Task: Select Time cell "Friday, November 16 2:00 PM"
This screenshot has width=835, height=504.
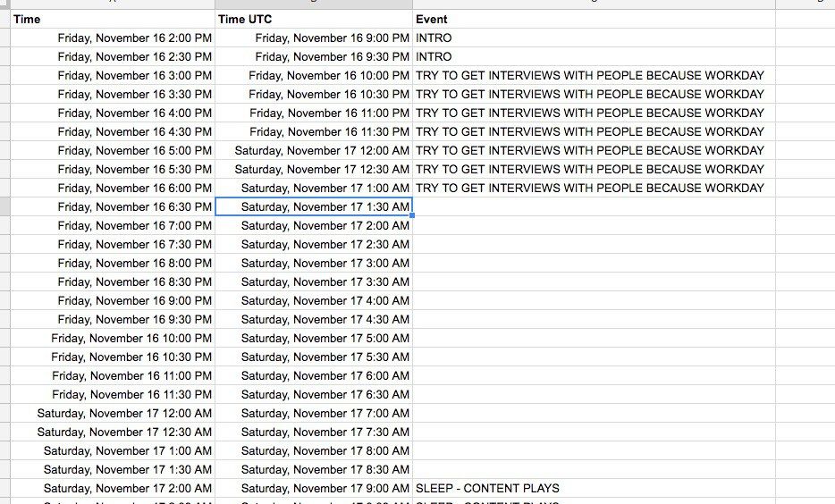Action: 134,38
